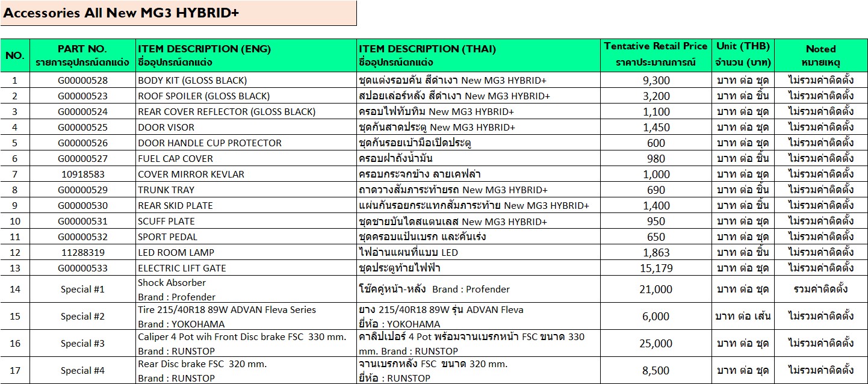Select the price 1,863

coord(656,252)
